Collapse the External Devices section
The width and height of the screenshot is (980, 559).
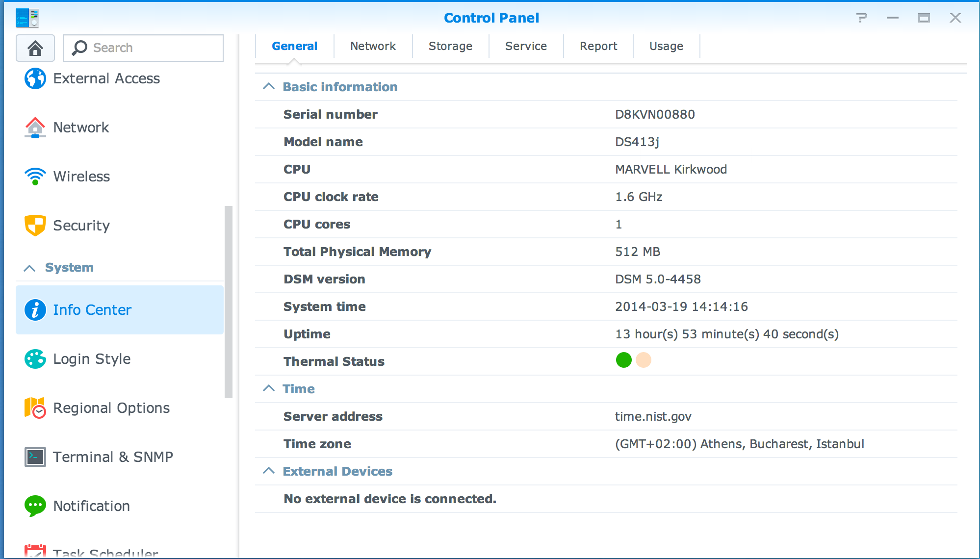(269, 471)
